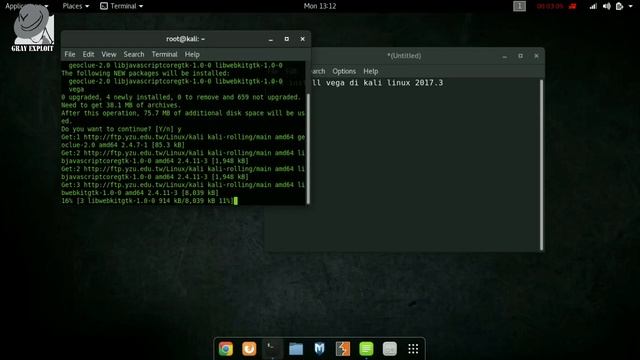Click the root@kali terminal title bar
This screenshot has height=360, width=640.
[x=186, y=39]
